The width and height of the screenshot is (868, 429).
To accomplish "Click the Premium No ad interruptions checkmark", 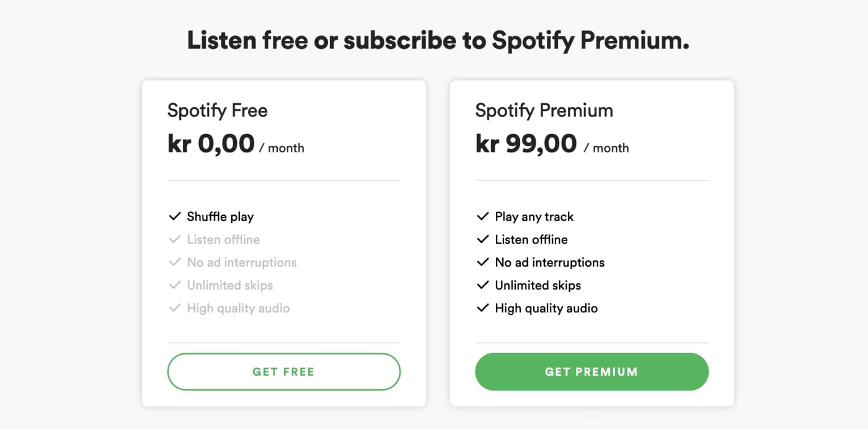I will tap(482, 262).
